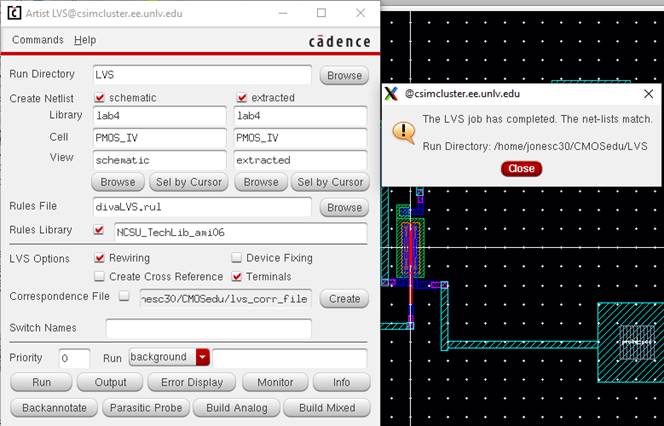Enable the Device Fixing checkbox
The width and height of the screenshot is (664, 426).
pos(236,258)
